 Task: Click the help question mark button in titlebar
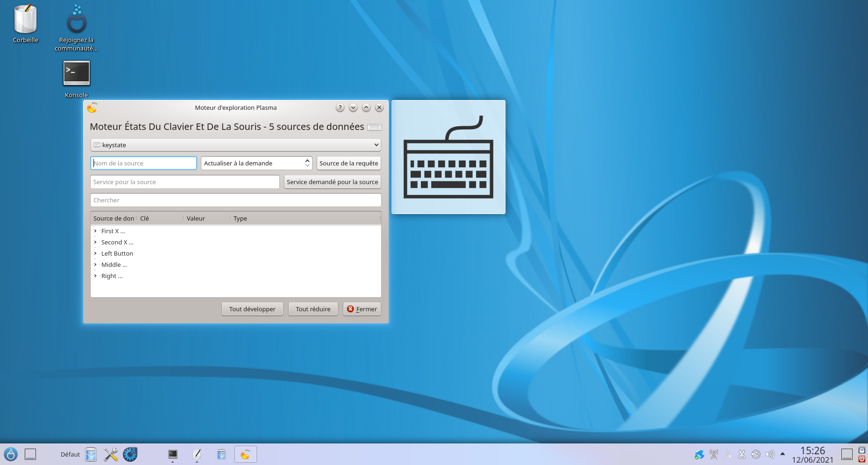click(340, 107)
